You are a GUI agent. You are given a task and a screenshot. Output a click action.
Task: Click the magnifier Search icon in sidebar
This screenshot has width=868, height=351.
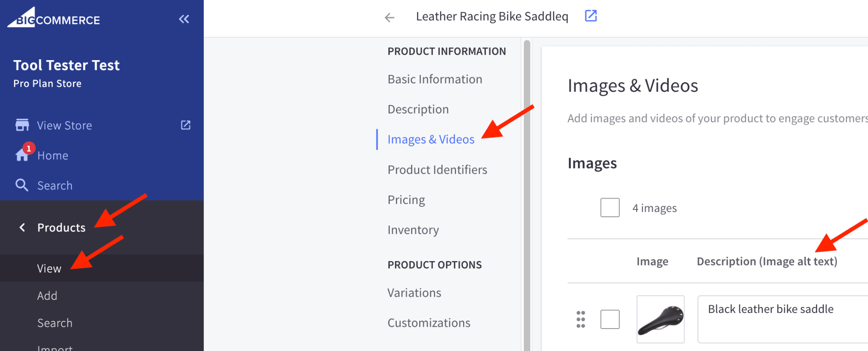[22, 185]
